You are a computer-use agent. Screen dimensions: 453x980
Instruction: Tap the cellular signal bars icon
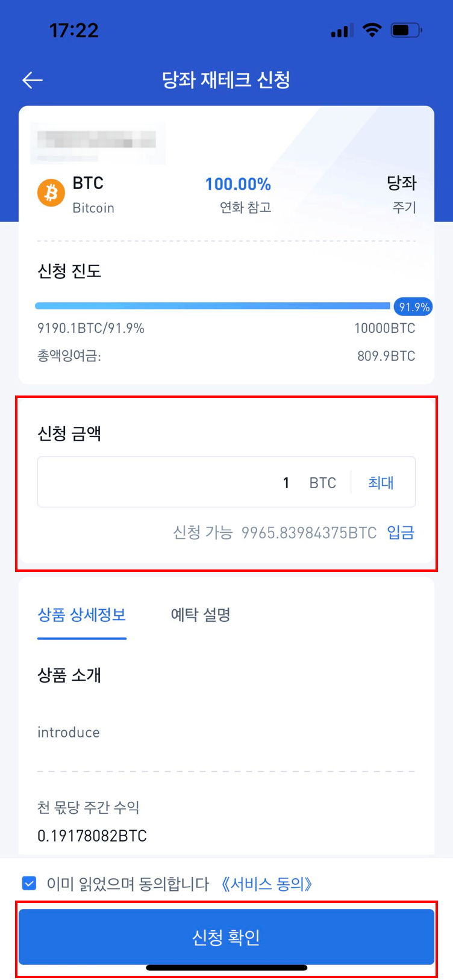point(342,30)
